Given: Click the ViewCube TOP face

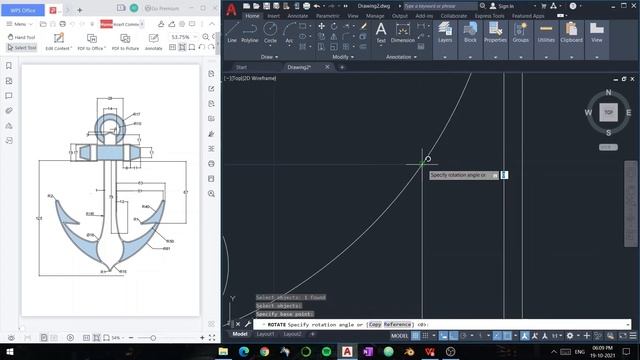Looking at the screenshot, I should point(608,112).
